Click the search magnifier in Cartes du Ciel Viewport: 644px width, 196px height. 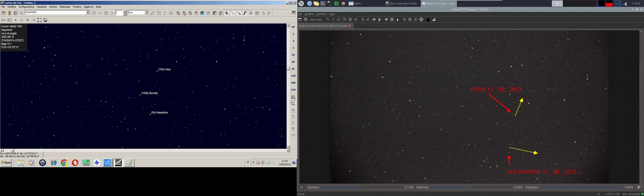21,13
